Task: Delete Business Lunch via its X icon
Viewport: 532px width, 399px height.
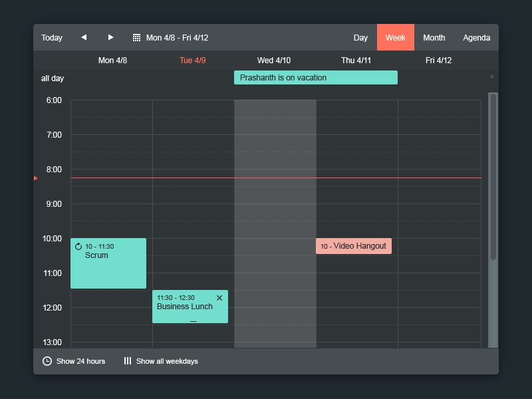Action: point(219,298)
